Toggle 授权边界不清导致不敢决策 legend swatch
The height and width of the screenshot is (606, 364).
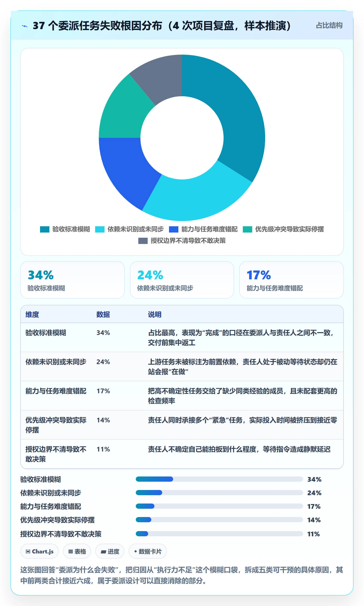pos(143,241)
